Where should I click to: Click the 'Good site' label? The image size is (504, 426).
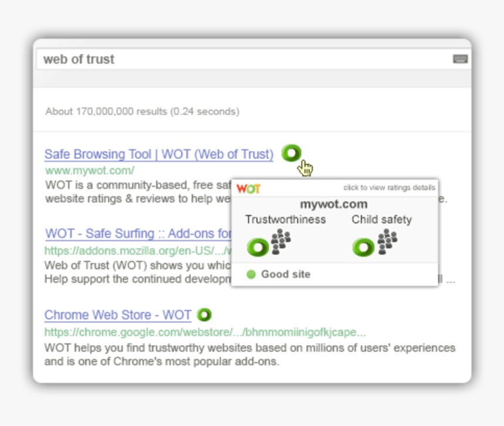pyautogui.click(x=286, y=274)
